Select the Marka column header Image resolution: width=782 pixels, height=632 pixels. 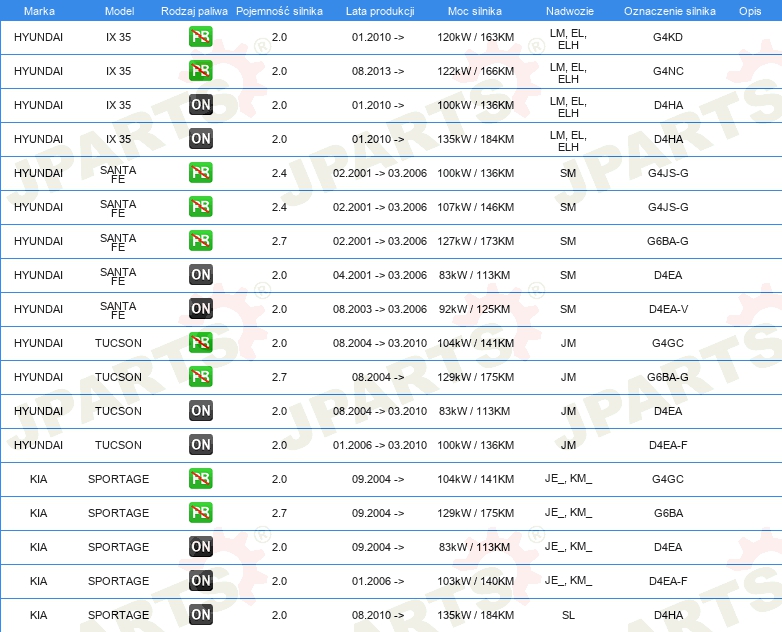[39, 11]
